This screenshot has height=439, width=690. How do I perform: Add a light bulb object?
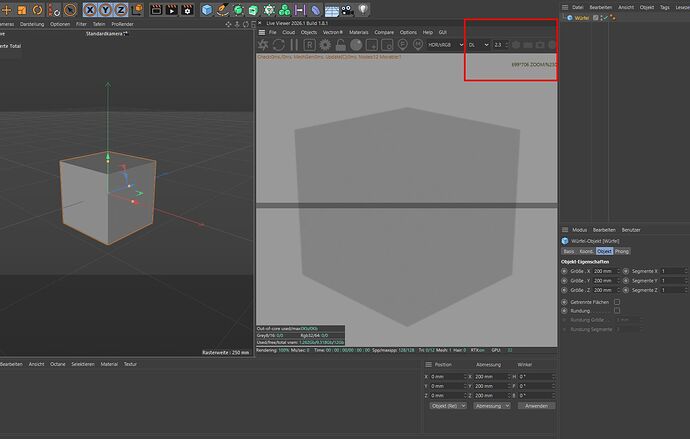click(x=363, y=9)
